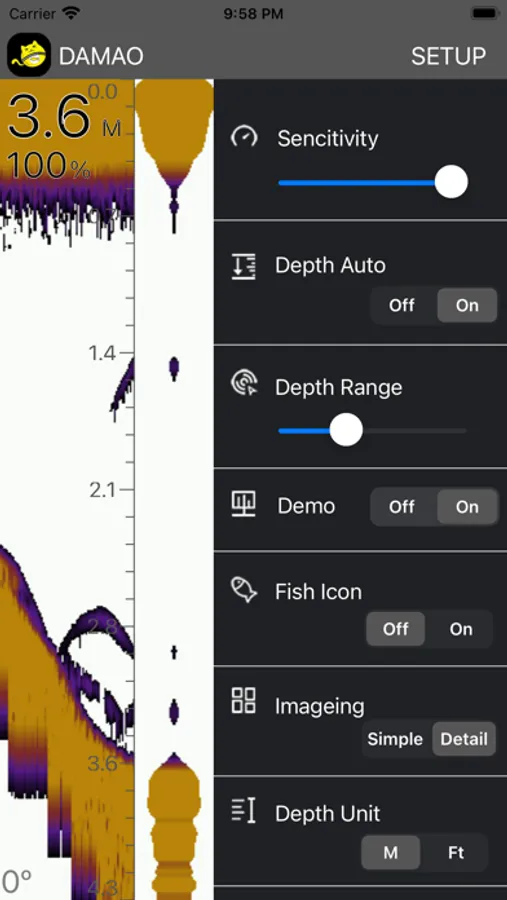Screen dimensions: 507x900
Task: Tap the Depth Range label
Action: click(x=338, y=387)
